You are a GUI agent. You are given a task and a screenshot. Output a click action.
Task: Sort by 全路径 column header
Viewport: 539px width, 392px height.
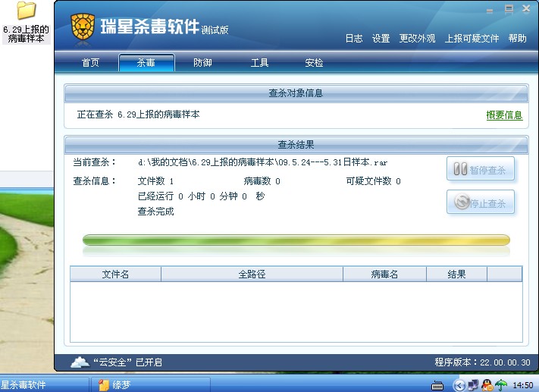click(252, 274)
